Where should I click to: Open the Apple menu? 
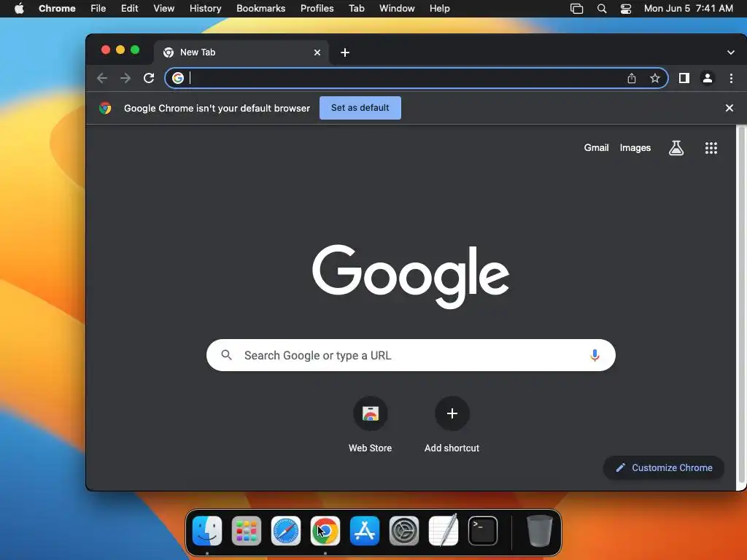pyautogui.click(x=19, y=8)
